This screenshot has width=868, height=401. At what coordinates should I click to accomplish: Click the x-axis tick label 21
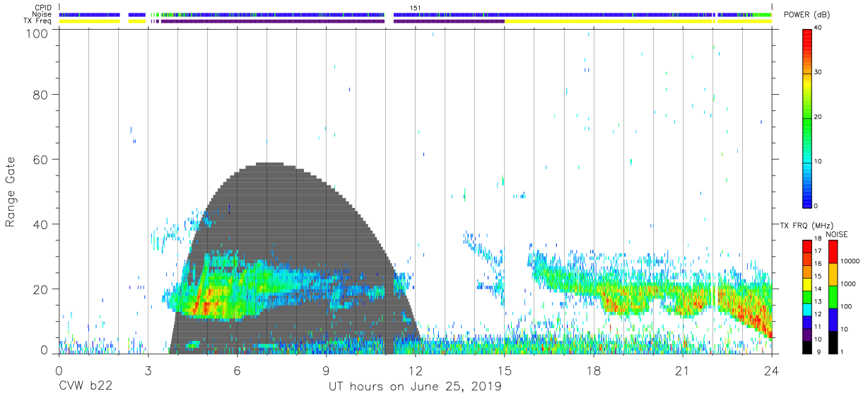[682, 371]
